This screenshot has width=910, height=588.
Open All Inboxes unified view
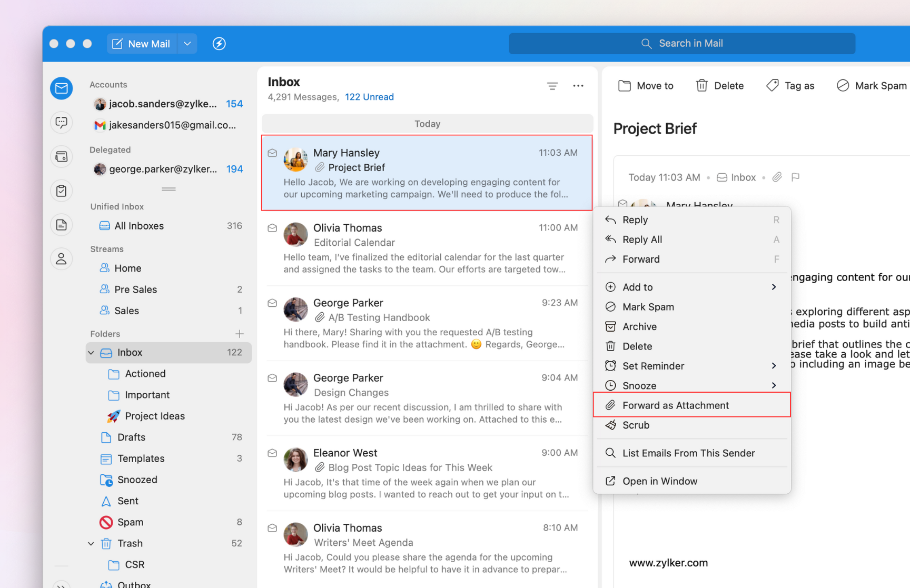pos(169,226)
